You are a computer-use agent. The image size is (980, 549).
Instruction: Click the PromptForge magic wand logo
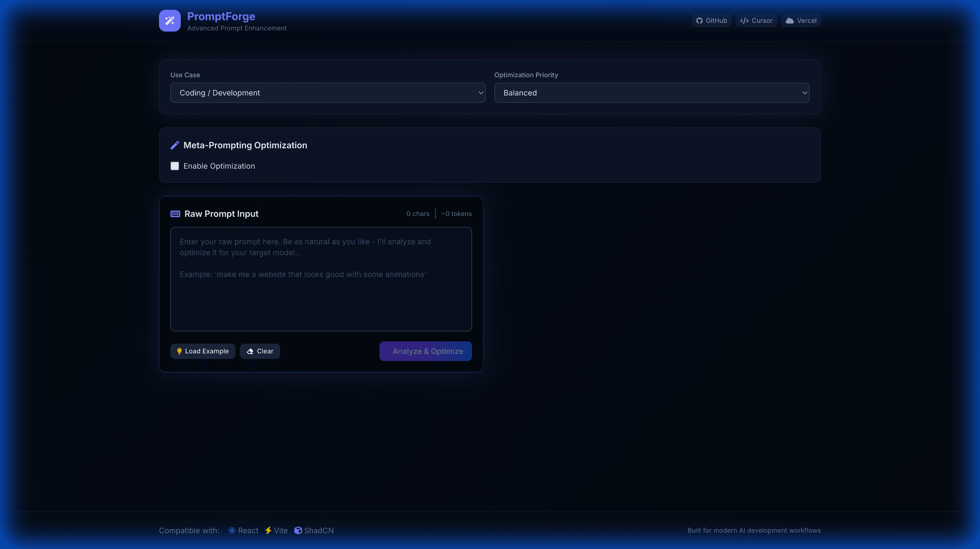170,20
